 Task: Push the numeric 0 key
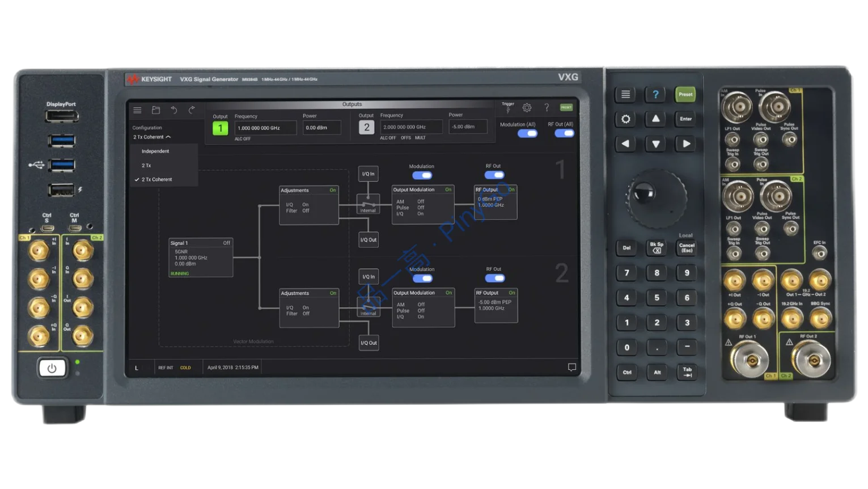(626, 347)
